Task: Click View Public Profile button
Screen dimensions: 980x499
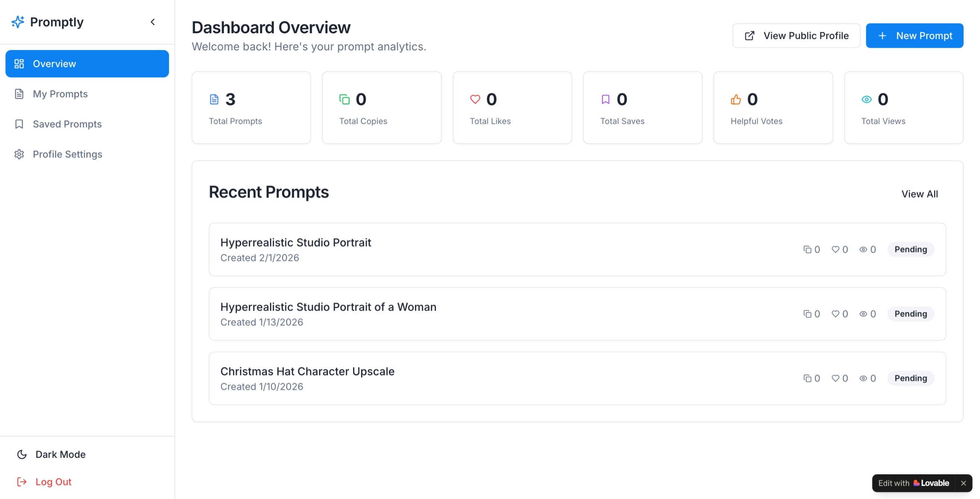Action: click(796, 36)
